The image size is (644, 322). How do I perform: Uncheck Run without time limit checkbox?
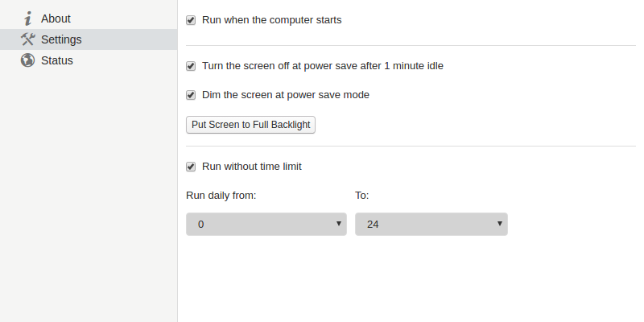point(191,167)
